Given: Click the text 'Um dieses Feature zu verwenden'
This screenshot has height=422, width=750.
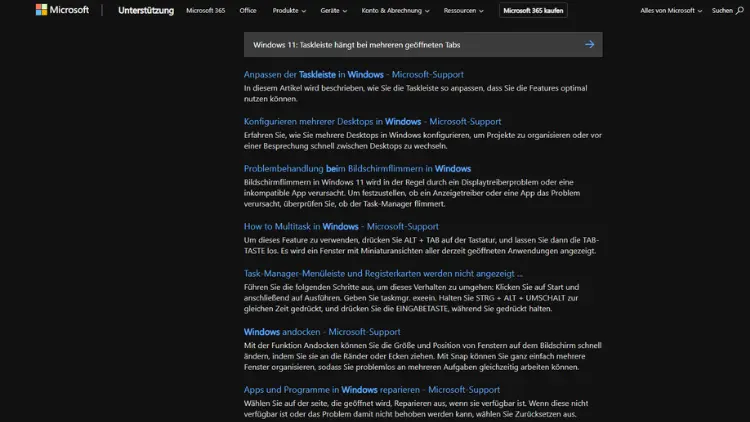Looking at the screenshot, I should (x=301, y=240).
